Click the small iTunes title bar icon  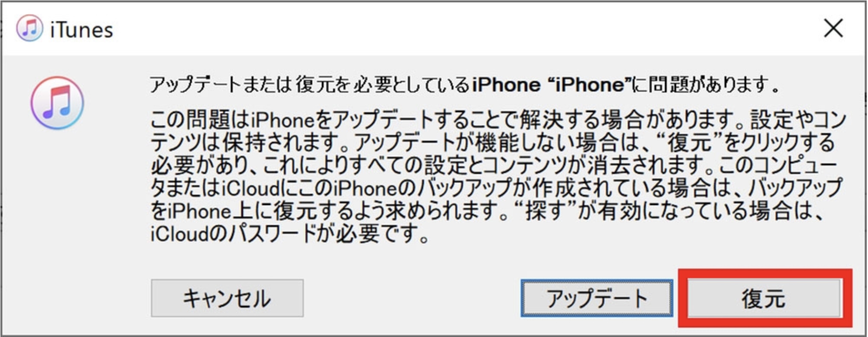click(29, 29)
